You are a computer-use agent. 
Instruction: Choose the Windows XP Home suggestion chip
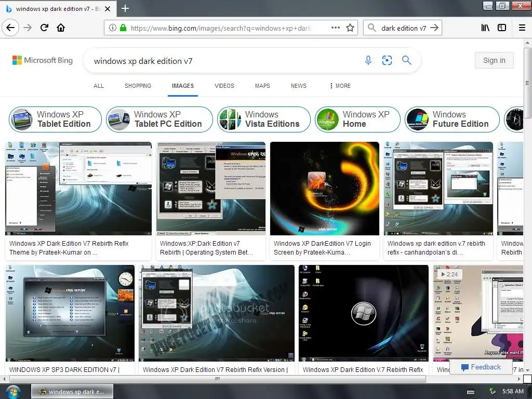(357, 119)
